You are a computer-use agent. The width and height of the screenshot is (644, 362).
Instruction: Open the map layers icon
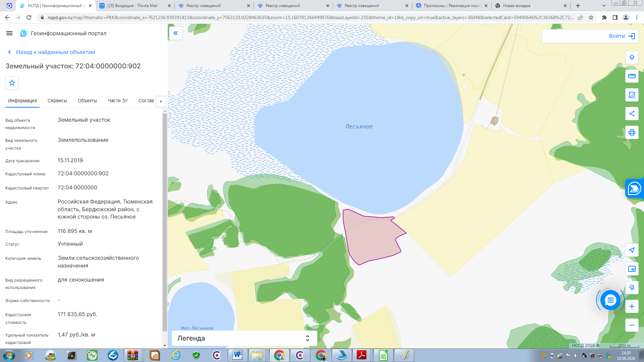click(632, 57)
